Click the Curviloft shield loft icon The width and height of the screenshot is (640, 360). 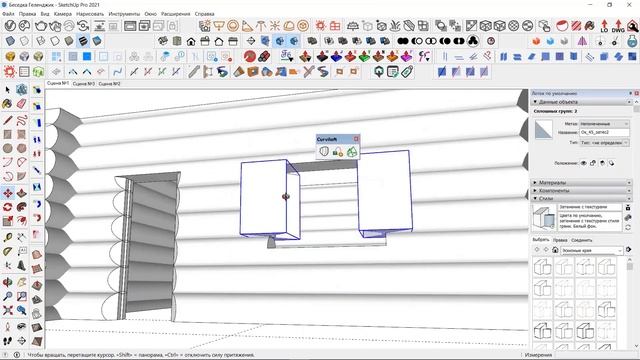(324, 151)
